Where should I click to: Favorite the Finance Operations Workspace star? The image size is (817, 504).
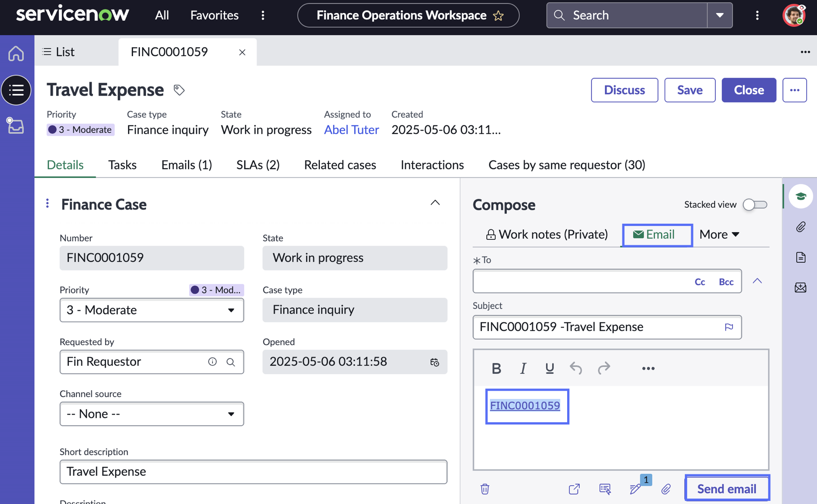coord(498,16)
